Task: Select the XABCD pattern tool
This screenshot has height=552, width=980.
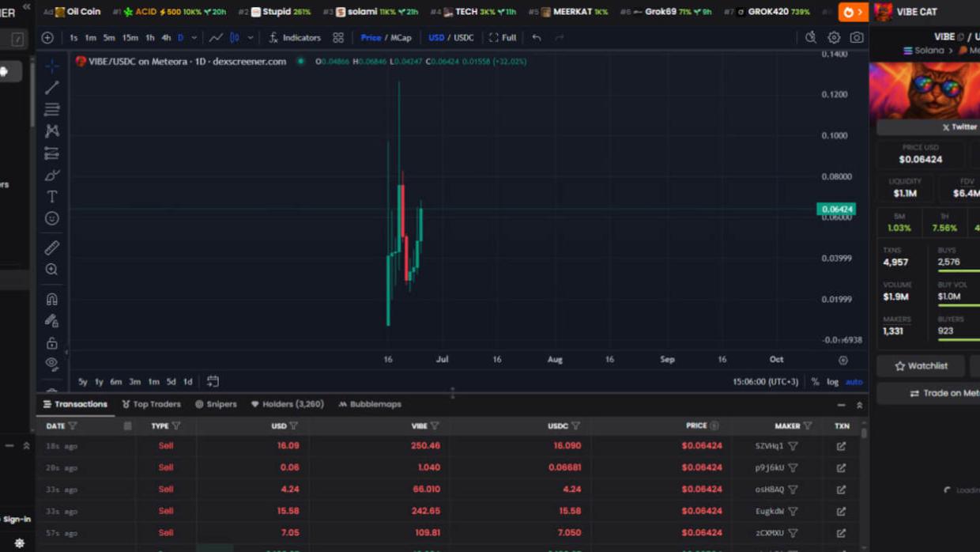Action: pos(52,131)
